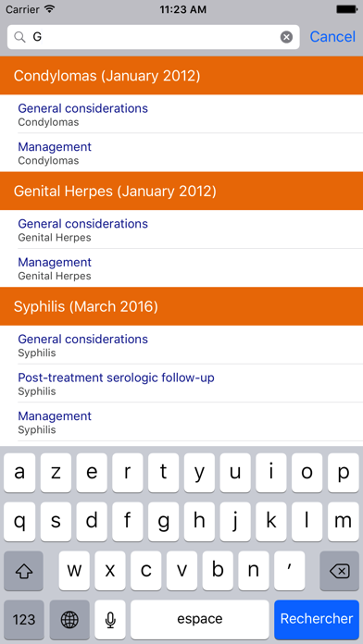Tap the magnifying glass search icon
The width and height of the screenshot is (363, 644).
[19, 37]
